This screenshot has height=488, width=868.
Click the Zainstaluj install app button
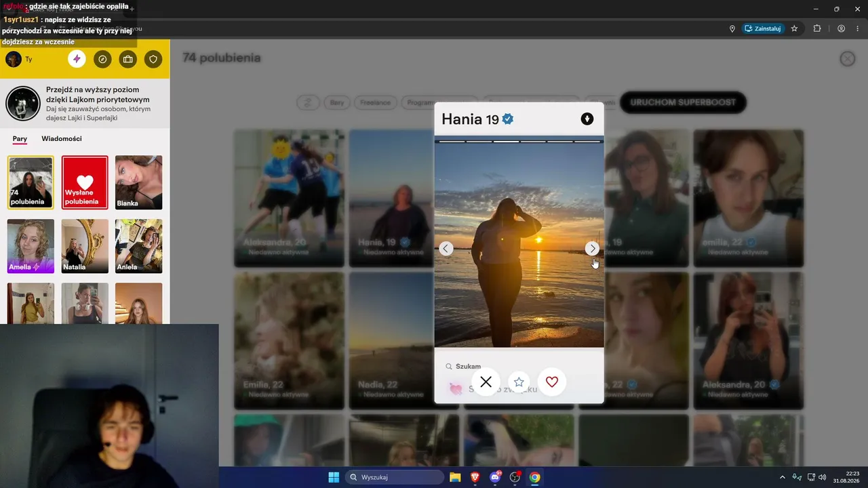763,28
